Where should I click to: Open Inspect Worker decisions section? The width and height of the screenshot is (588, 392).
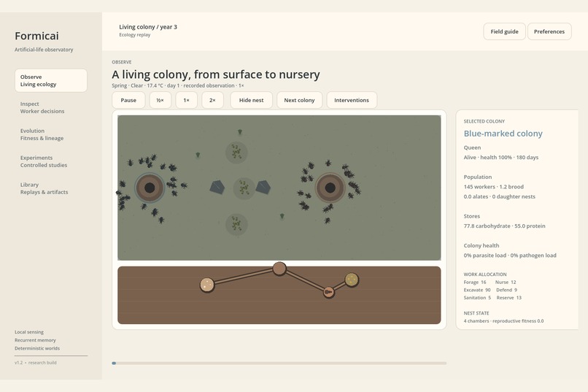pyautogui.click(x=51, y=107)
